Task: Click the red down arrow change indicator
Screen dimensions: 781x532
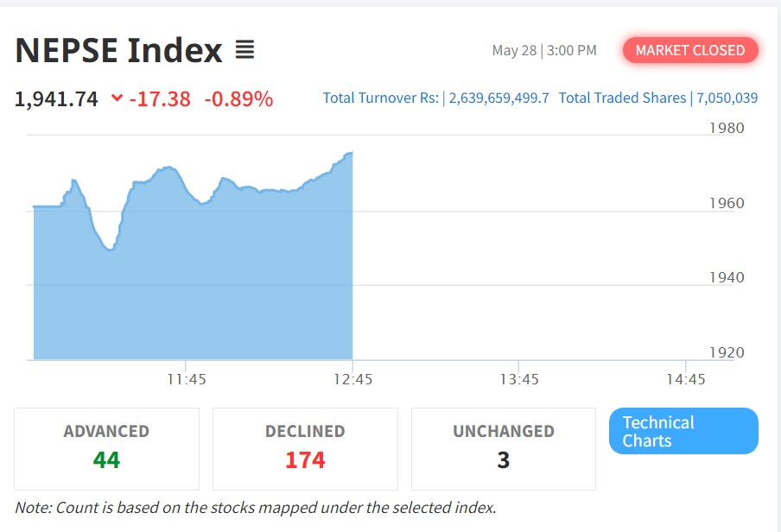Action: click(117, 98)
